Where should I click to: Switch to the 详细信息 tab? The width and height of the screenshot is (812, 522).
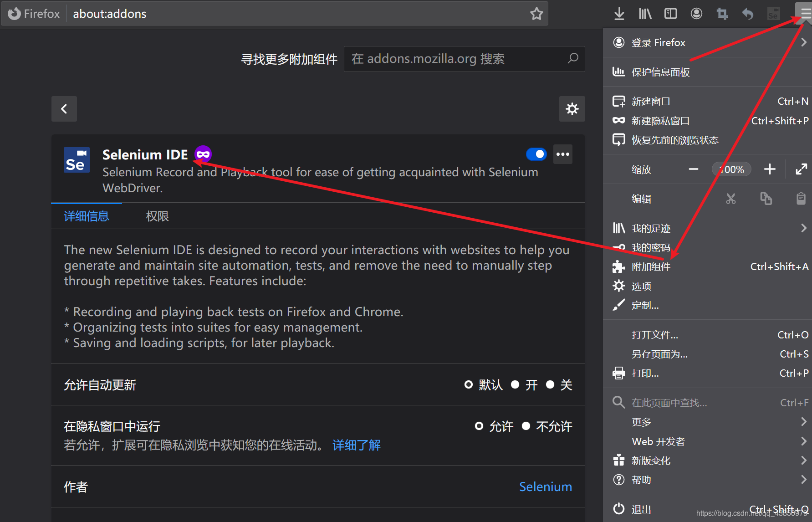(87, 216)
